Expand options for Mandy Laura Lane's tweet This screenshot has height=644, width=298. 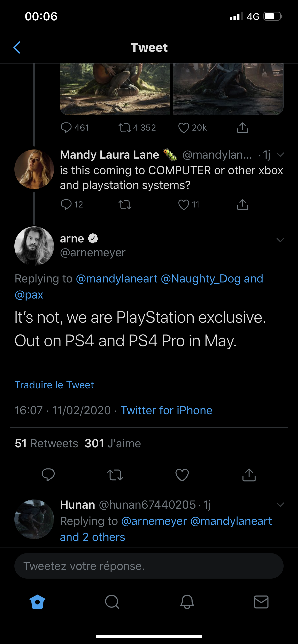[280, 155]
